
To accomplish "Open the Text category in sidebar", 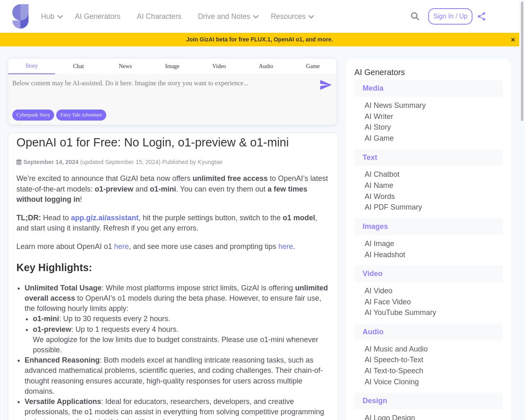I will [x=429, y=157].
